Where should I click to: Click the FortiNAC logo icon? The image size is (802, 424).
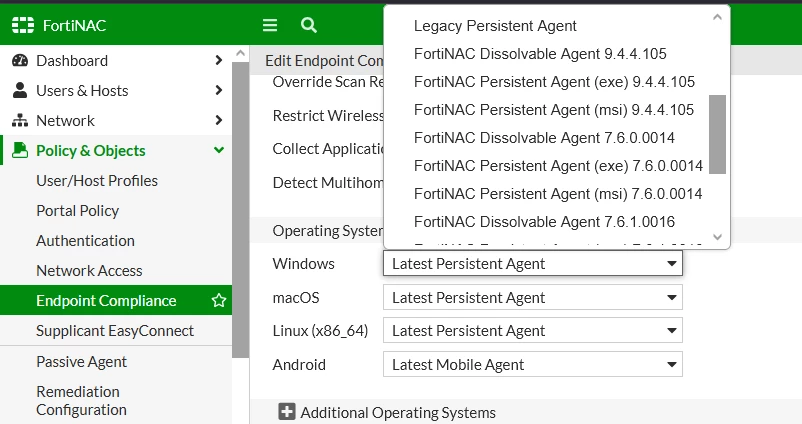click(23, 25)
